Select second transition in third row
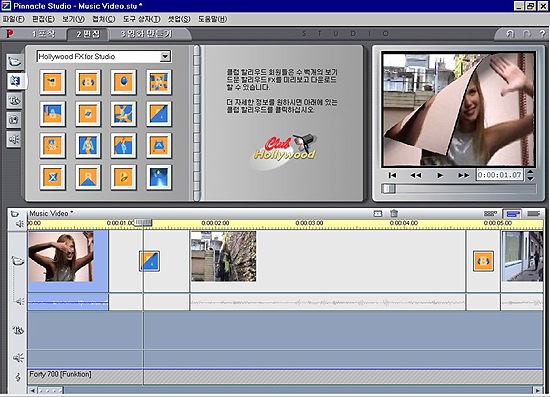The image size is (550, 397). (x=88, y=145)
